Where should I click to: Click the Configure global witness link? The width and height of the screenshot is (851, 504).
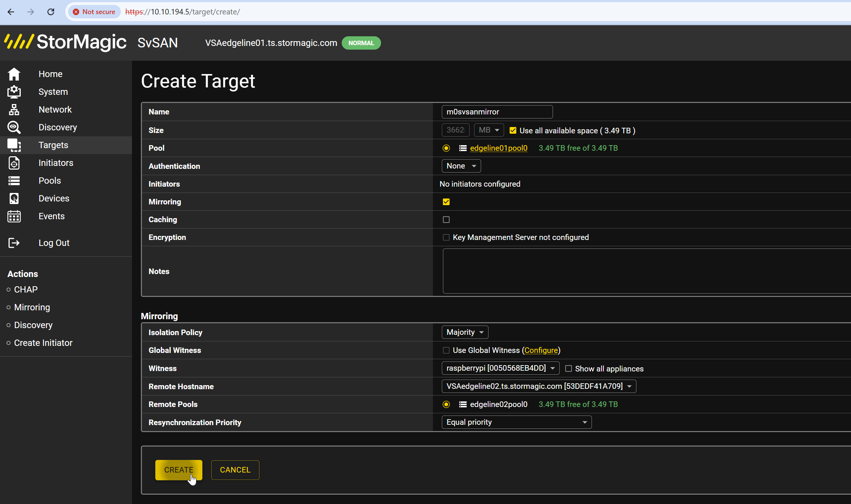tap(541, 350)
